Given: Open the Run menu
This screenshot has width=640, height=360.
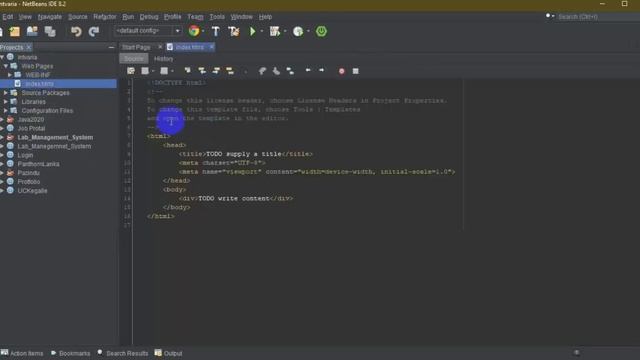Looking at the screenshot, I should [128, 17].
